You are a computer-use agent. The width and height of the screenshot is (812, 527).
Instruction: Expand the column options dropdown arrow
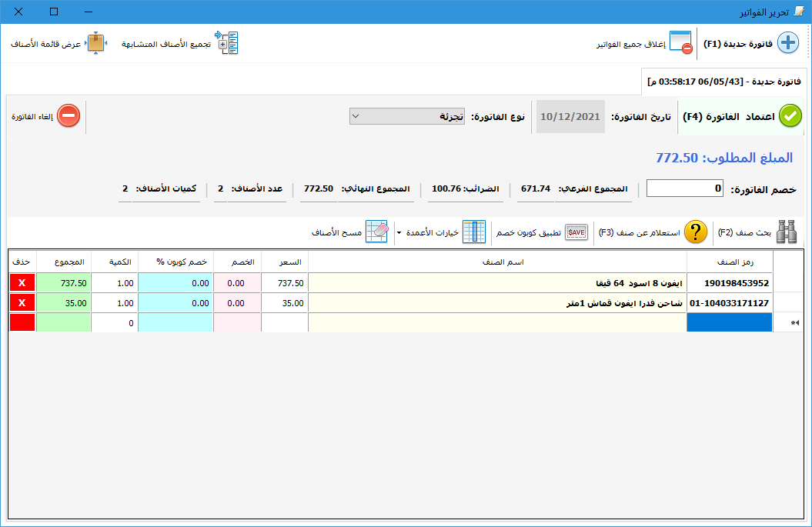pos(399,232)
